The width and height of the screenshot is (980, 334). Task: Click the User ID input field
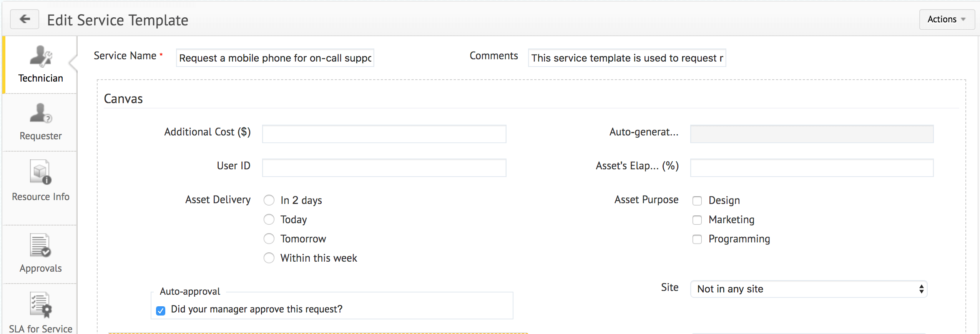point(384,168)
